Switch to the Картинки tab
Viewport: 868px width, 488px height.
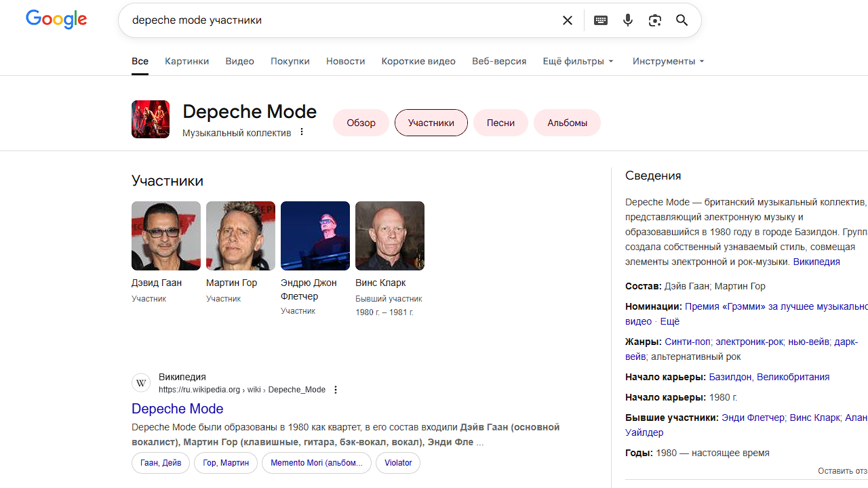(187, 61)
